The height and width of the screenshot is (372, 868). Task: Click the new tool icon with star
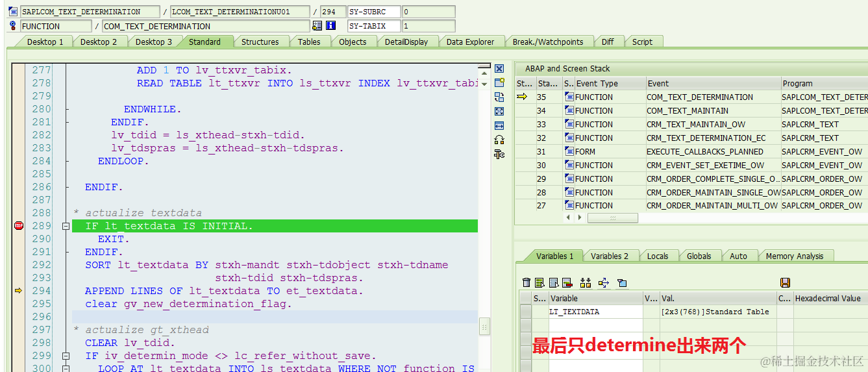[x=499, y=82]
